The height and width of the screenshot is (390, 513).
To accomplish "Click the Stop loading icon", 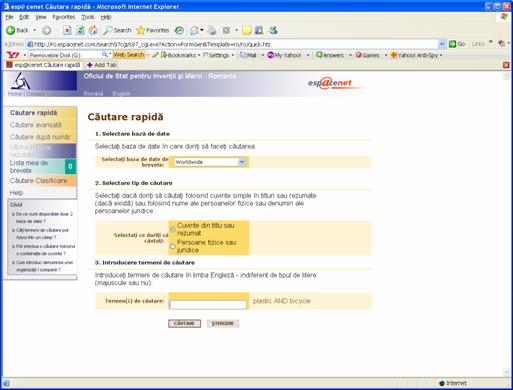I will [67, 30].
